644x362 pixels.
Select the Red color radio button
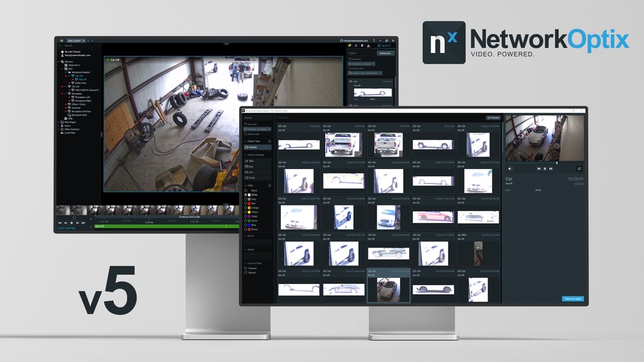point(246,203)
